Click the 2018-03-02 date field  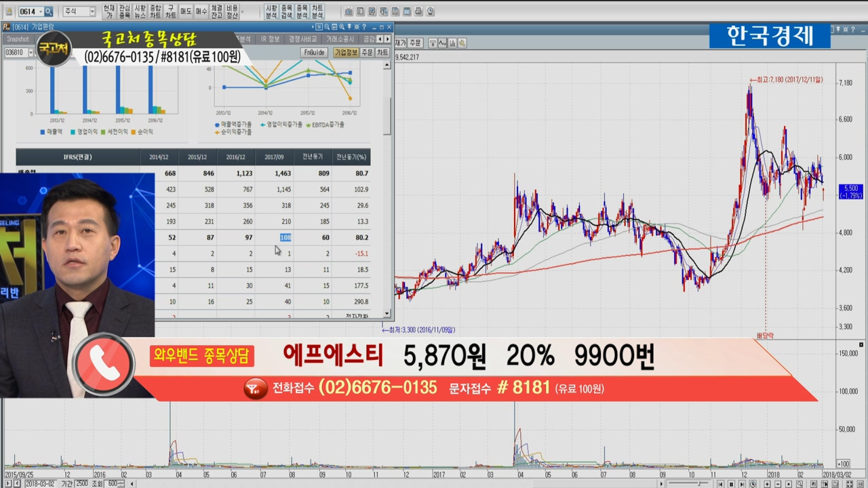click(x=41, y=484)
